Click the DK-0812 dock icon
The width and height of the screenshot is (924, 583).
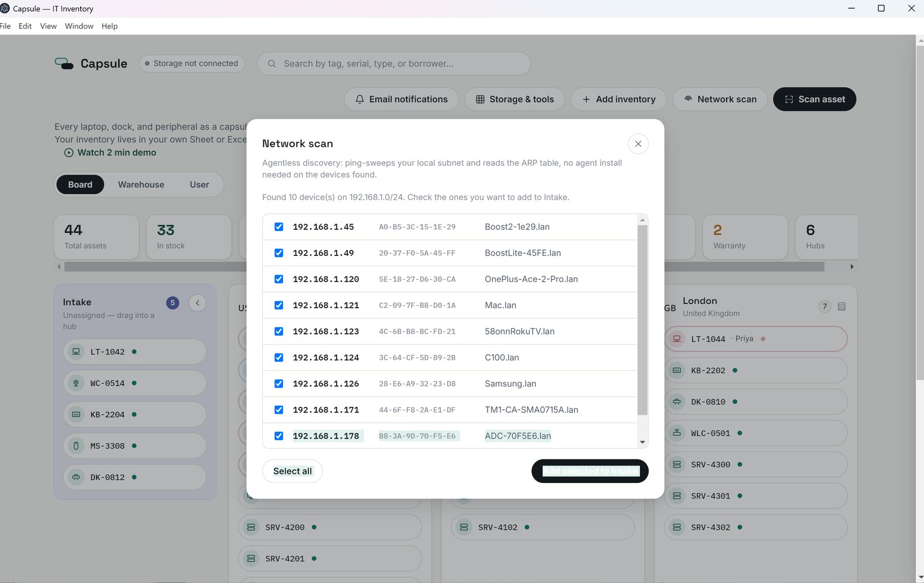coord(76,477)
